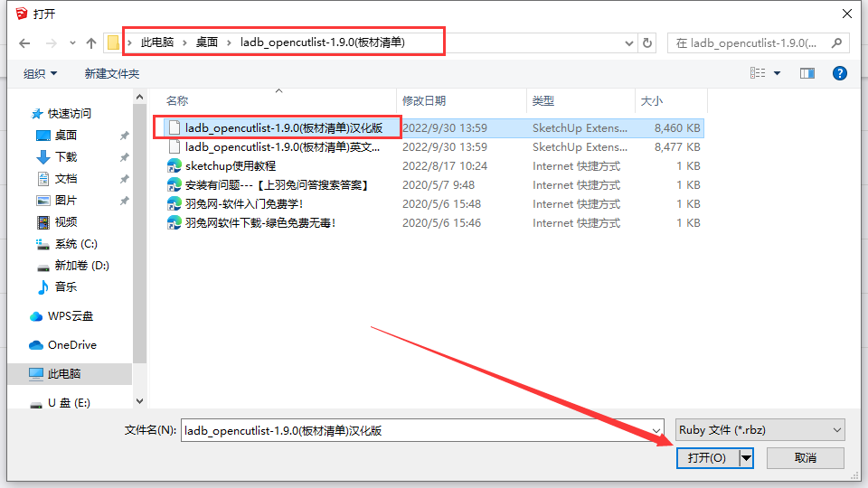Open 新加卷 (D:) drive

pyautogui.click(x=72, y=265)
